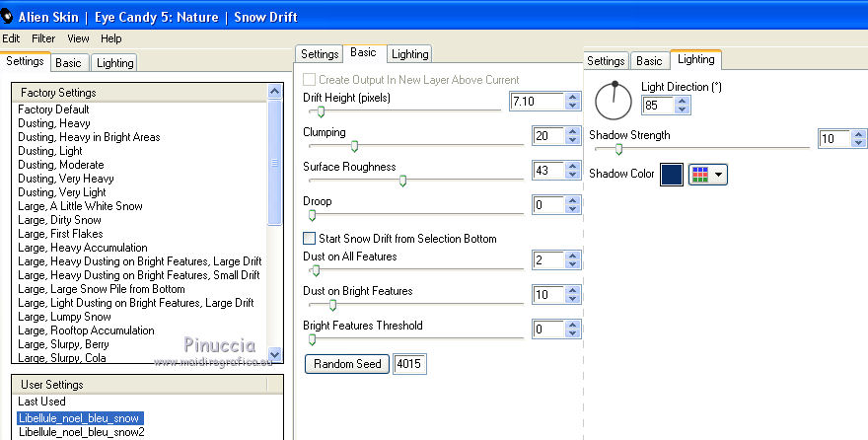Decrease Light Direction with down arrow
The image size is (868, 440).
point(682,110)
